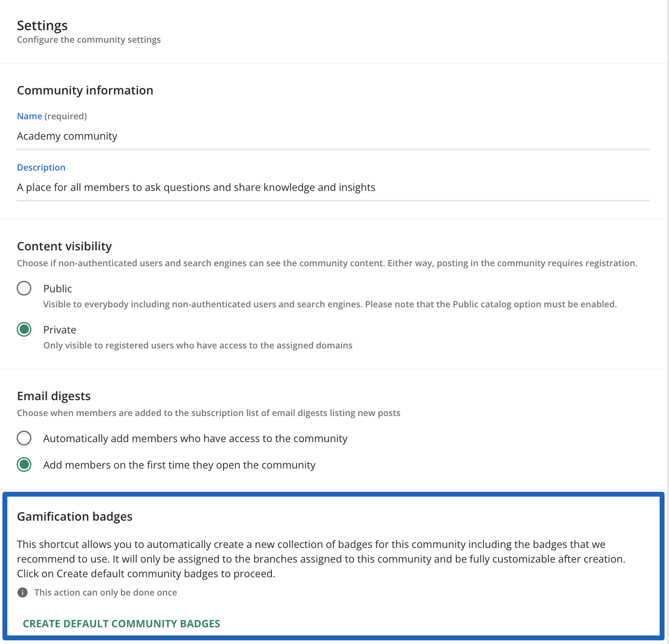Click the Private option's assigned domains description
The width and height of the screenshot is (669, 644).
click(x=198, y=345)
